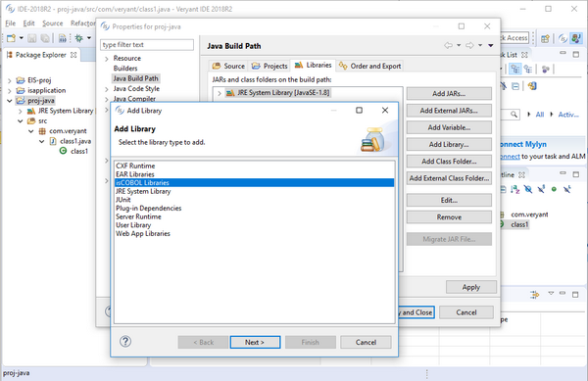The width and height of the screenshot is (588, 381).
Task: Open the Edit menu
Action: [28, 24]
